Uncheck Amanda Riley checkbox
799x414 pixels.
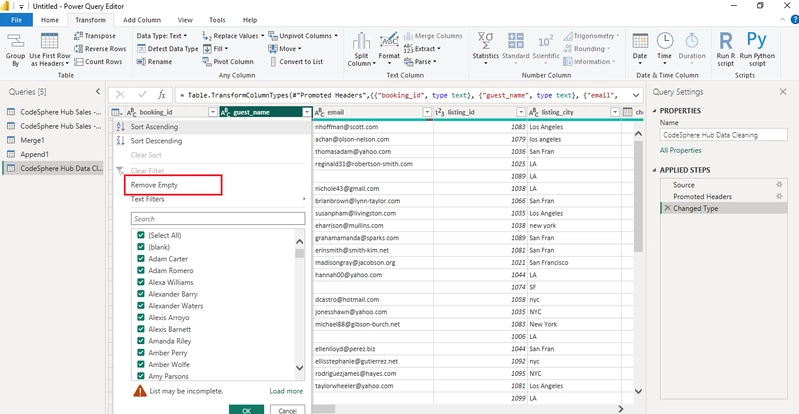[141, 341]
